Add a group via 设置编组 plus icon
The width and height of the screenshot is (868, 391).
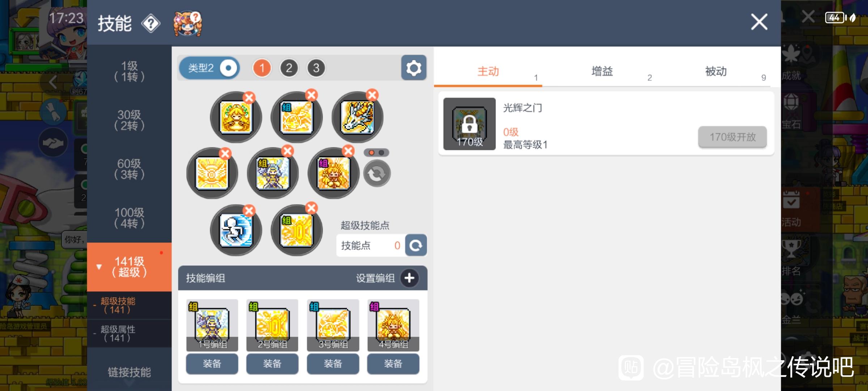pyautogui.click(x=409, y=278)
